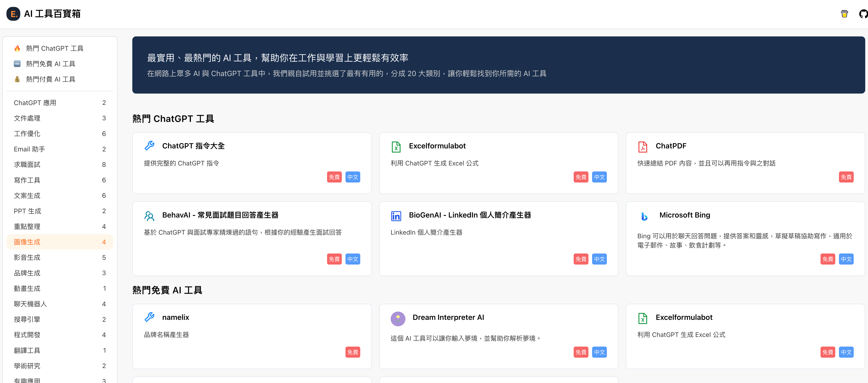The width and height of the screenshot is (868, 383).
Task: Select 文案生成 category
Action: (x=60, y=196)
